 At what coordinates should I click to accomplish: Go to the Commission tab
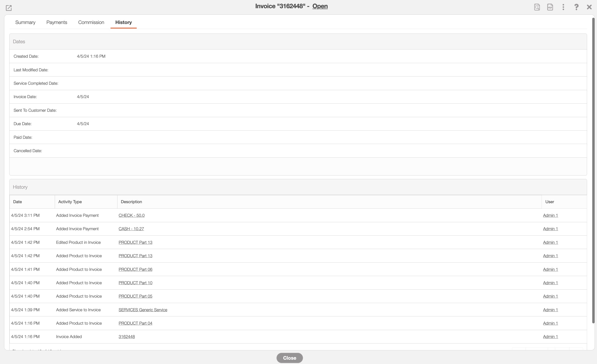click(x=91, y=22)
